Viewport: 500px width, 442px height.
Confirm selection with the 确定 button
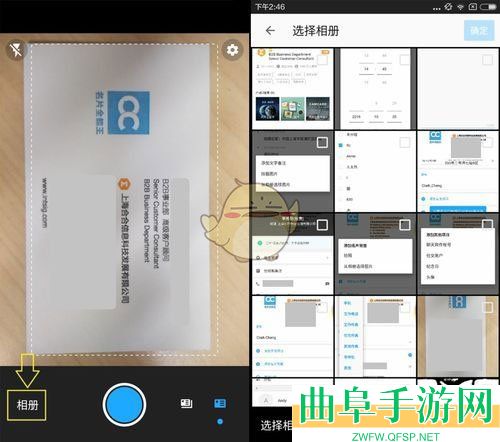pos(479,31)
